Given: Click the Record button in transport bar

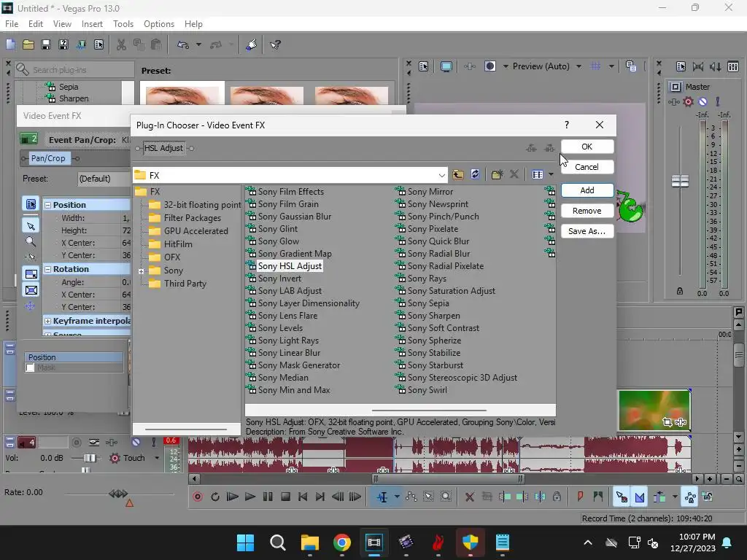Looking at the screenshot, I should [x=198, y=497].
